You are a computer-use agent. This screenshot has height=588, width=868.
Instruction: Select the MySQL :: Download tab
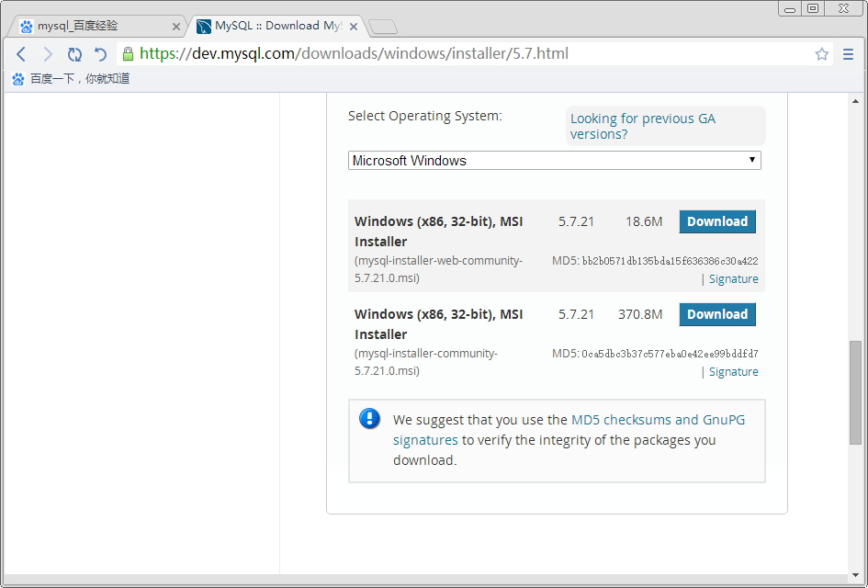(x=271, y=27)
